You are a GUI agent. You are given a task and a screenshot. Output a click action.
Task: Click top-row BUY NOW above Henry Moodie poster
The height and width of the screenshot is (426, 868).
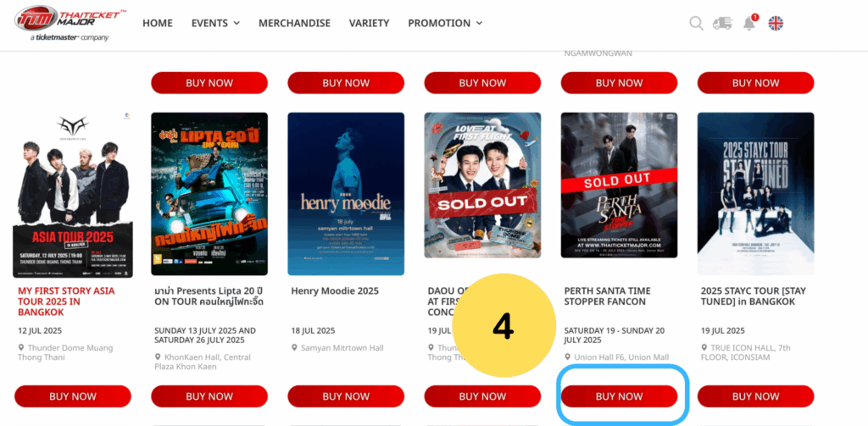pos(346,83)
